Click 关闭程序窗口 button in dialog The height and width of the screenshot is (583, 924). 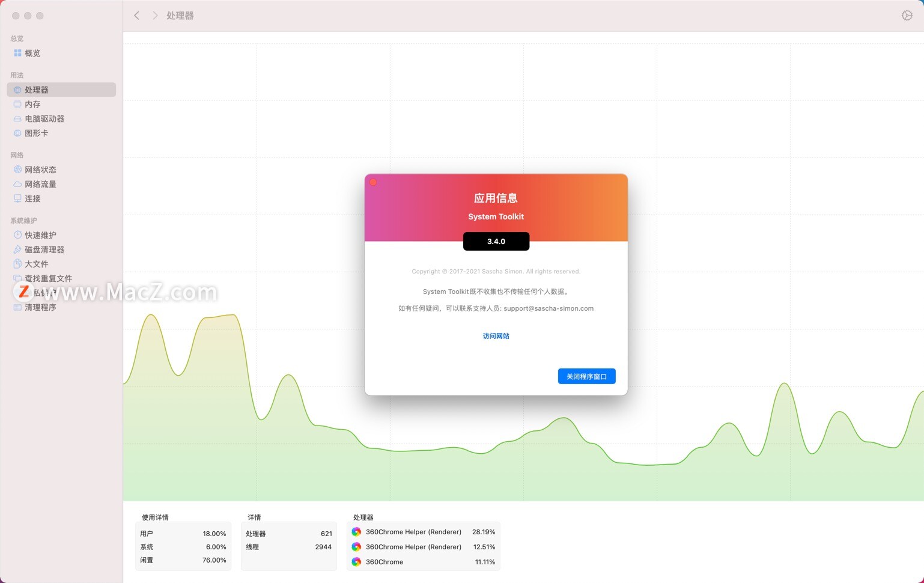pos(586,376)
